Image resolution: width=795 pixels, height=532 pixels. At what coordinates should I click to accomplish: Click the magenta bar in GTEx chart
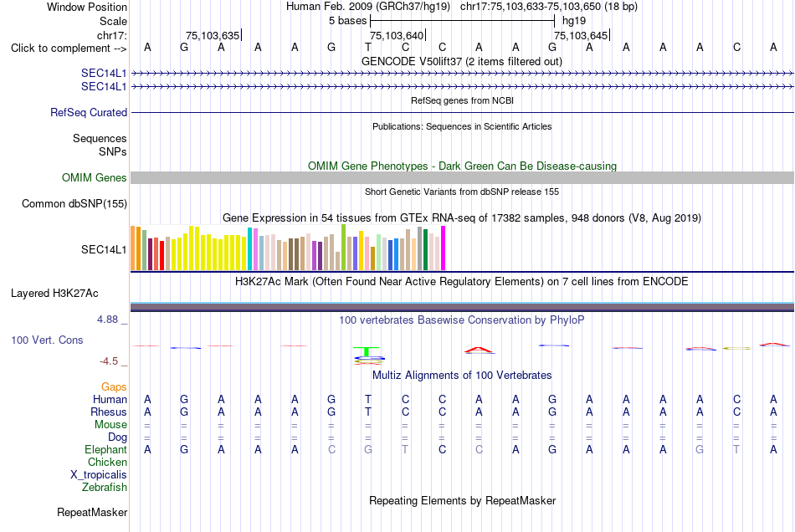[444, 248]
